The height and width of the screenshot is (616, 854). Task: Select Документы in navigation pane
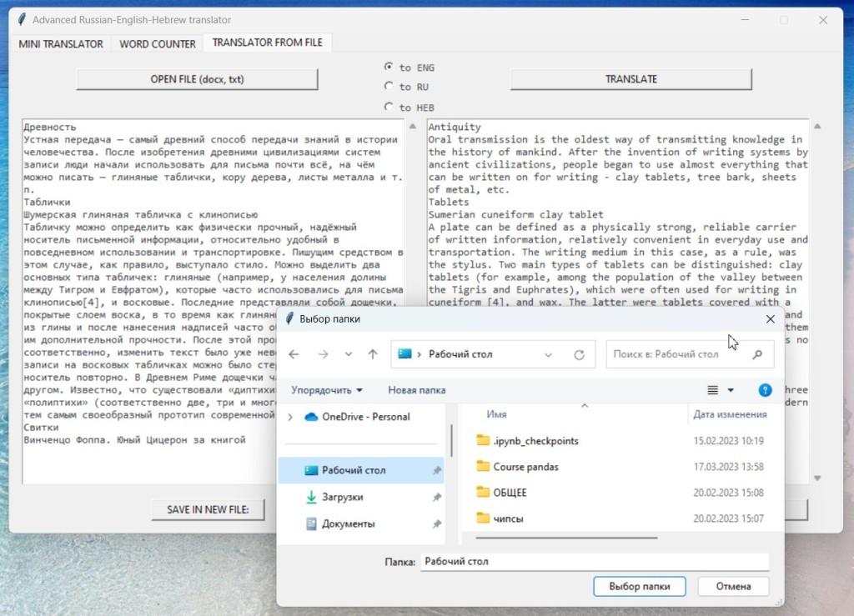[x=361, y=523]
